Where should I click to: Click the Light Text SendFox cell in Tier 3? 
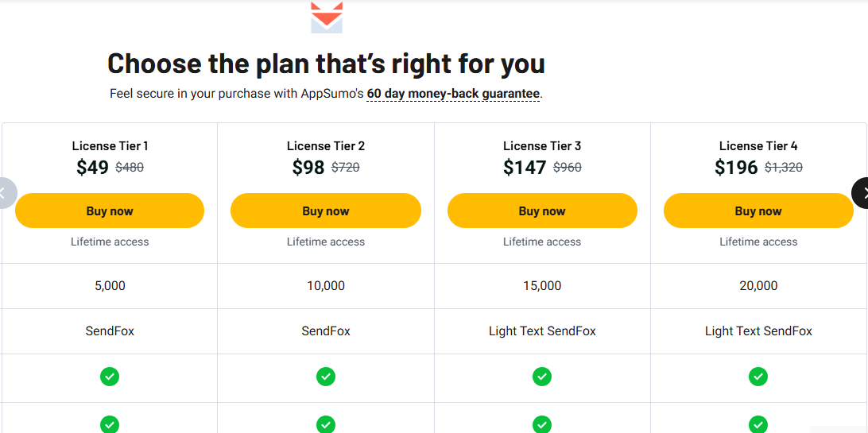pyautogui.click(x=542, y=331)
